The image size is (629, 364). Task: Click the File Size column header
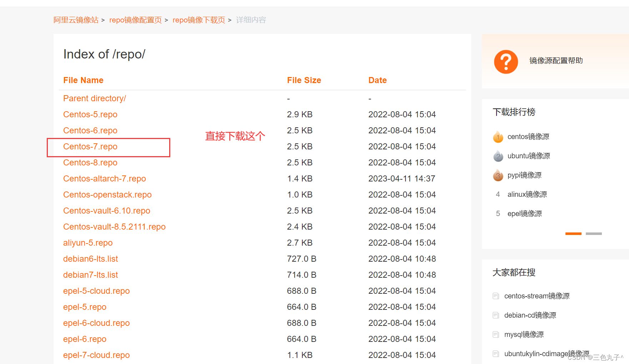(x=304, y=80)
